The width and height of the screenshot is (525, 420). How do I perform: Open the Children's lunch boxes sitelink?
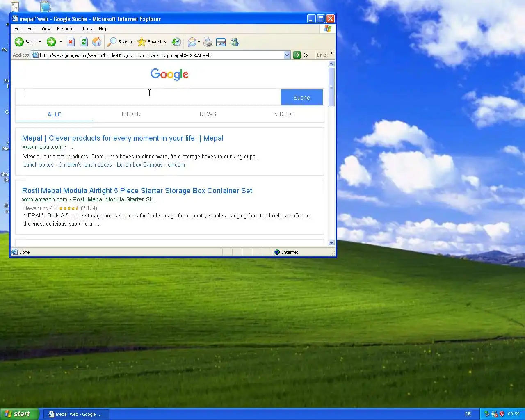click(85, 165)
